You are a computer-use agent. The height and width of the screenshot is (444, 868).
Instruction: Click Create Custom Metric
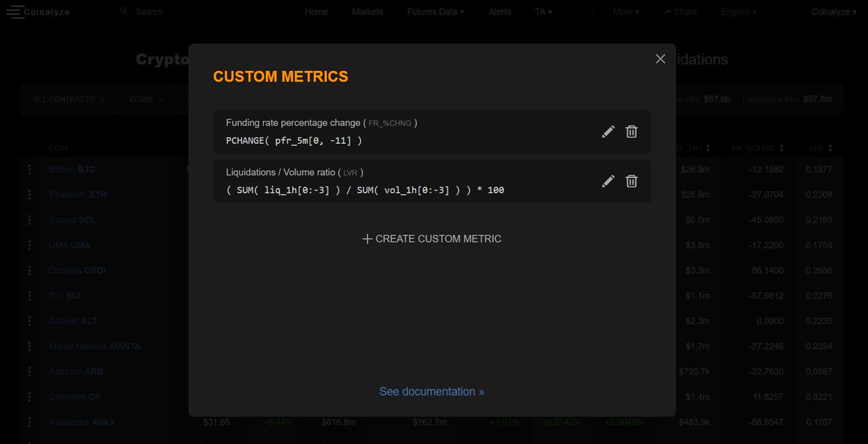point(432,239)
